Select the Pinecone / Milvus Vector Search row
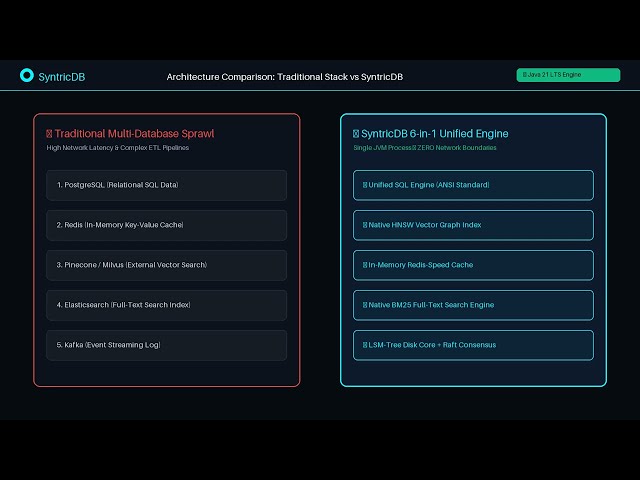 (x=167, y=265)
